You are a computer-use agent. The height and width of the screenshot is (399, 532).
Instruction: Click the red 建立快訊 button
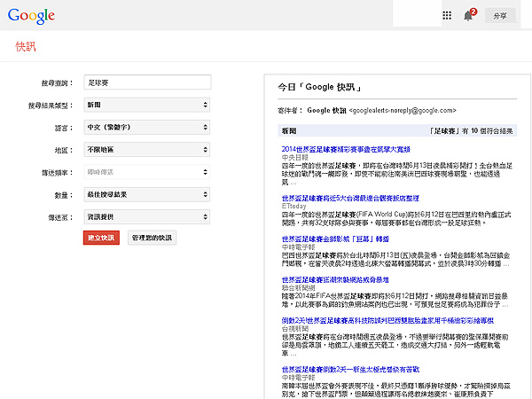pos(101,239)
